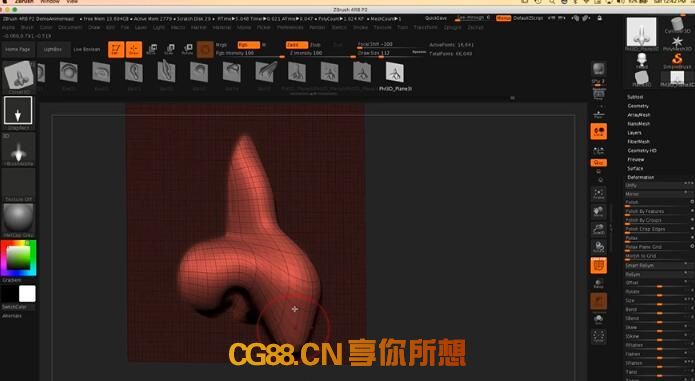Screen dimensions: 695x381
Task: Pick a color in the color picker square
Action: point(18,257)
